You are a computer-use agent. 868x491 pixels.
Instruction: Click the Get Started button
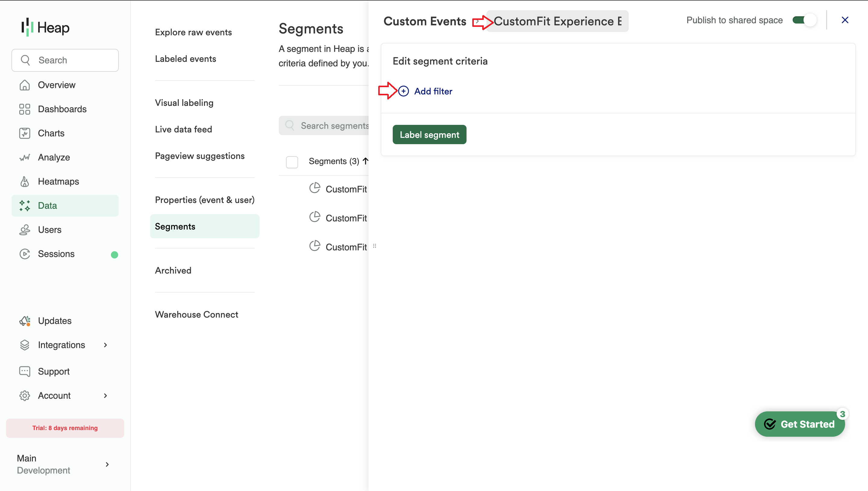[800, 424]
